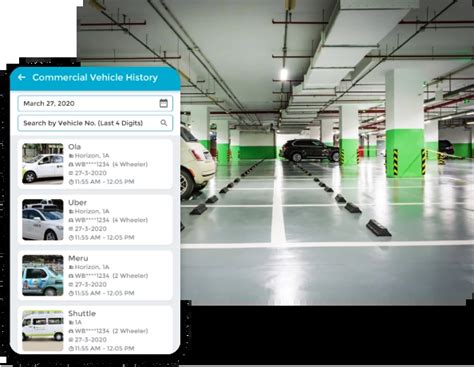The width and height of the screenshot is (474, 367).
Task: Click Ola's 27-3-2020 date text
Action: (90, 173)
